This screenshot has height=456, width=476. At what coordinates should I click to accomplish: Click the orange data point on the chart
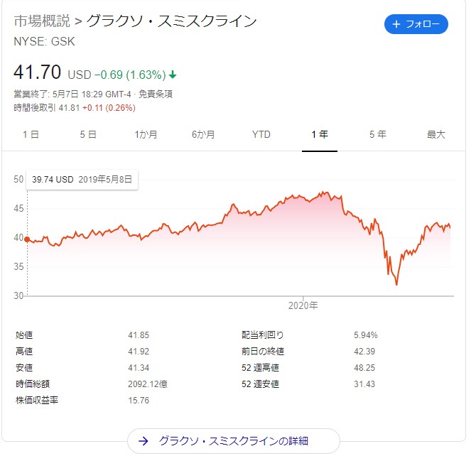click(x=27, y=239)
